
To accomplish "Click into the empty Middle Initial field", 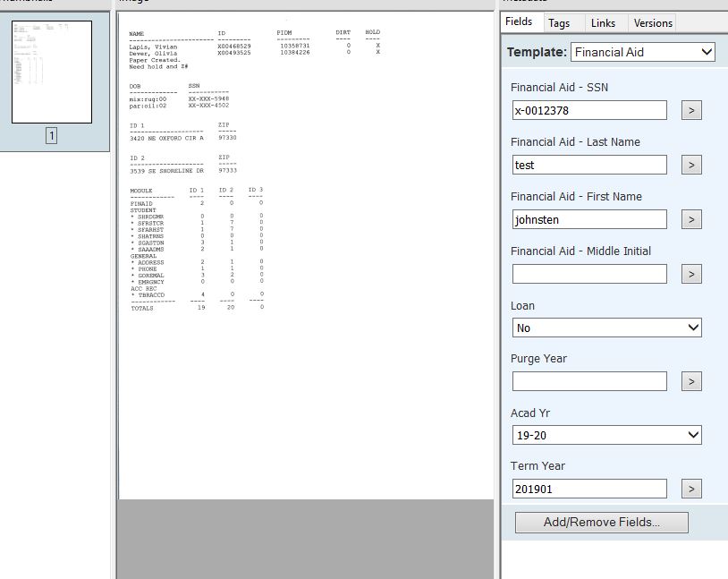I will (589, 274).
